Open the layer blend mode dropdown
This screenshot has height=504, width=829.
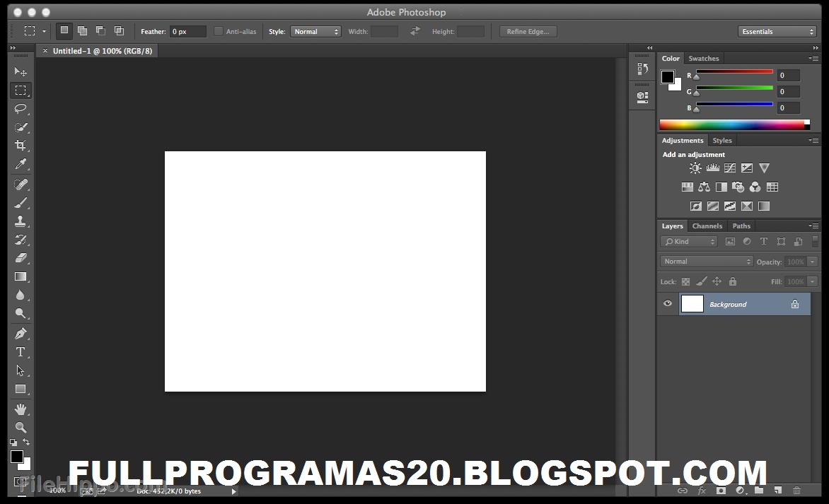point(707,262)
